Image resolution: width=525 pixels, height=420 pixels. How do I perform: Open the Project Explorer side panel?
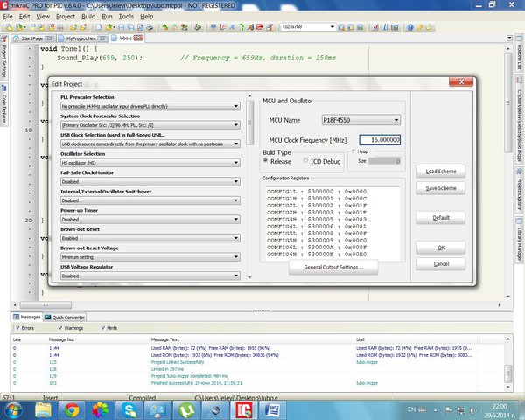pyautogui.click(x=520, y=190)
